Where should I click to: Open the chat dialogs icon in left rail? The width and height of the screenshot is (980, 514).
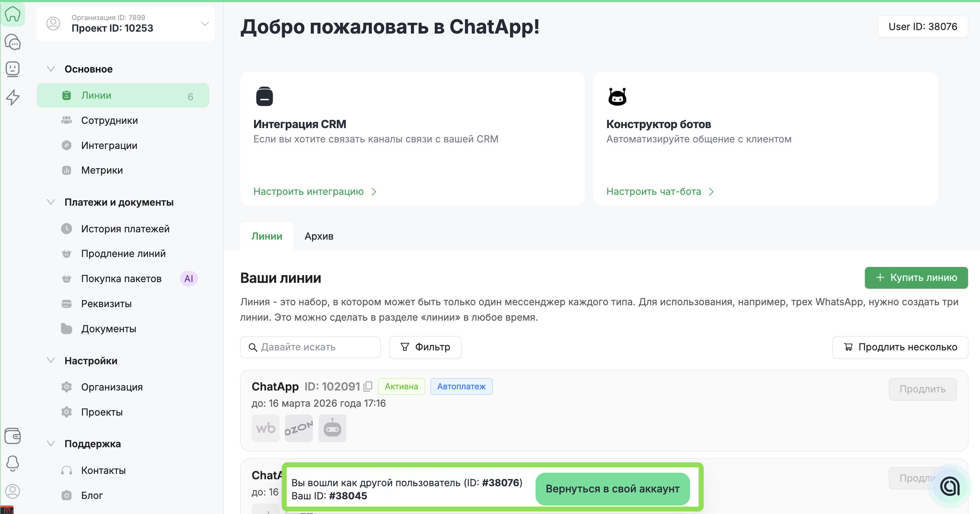pyautogui.click(x=13, y=42)
